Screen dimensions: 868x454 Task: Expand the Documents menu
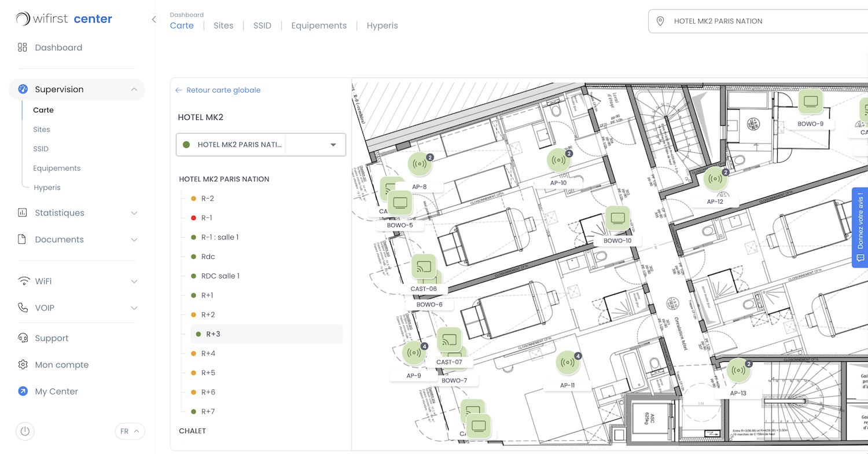78,239
